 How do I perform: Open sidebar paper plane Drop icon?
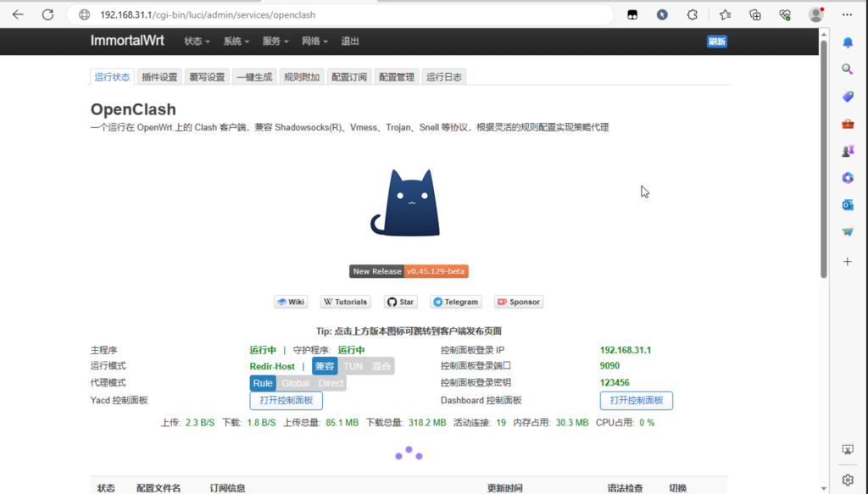click(848, 232)
